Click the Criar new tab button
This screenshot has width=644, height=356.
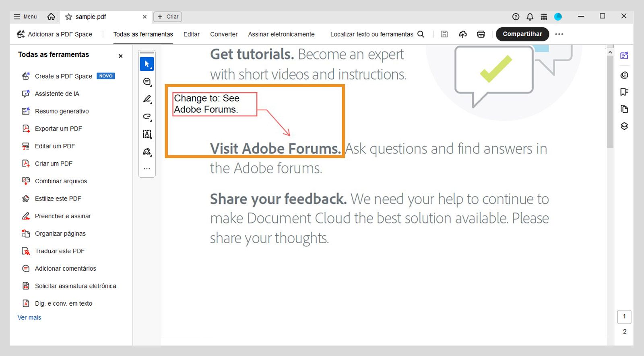coord(168,17)
